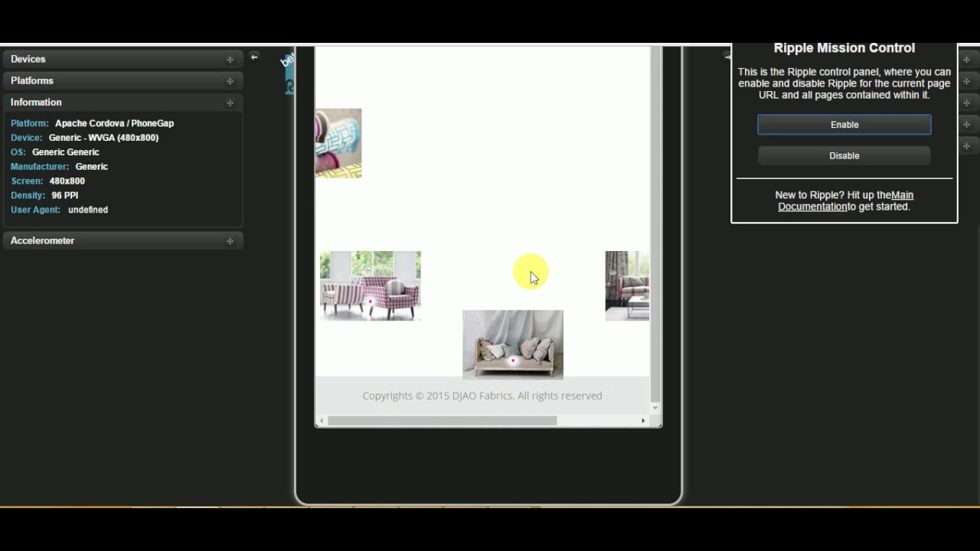Click the horizontal scrollbar left arrow

[x=322, y=420]
